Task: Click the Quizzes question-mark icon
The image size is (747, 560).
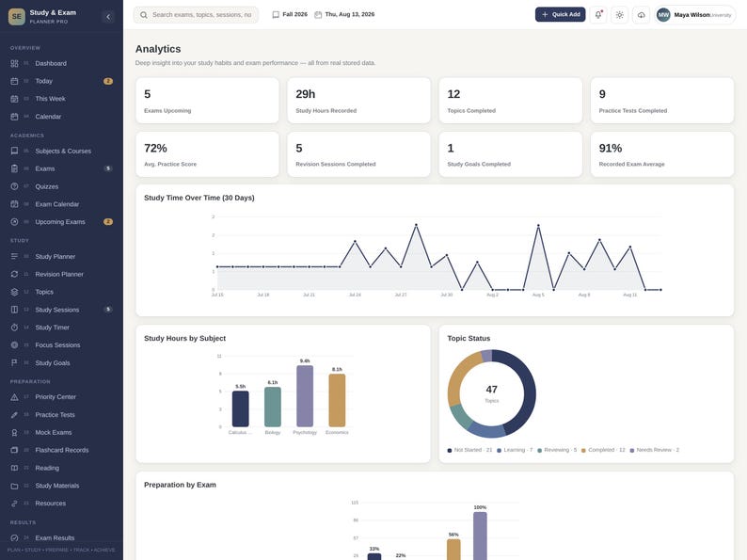Action: [14, 186]
